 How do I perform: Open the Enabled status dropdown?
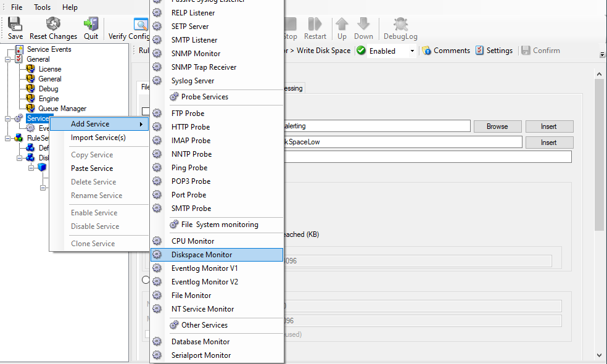point(412,51)
